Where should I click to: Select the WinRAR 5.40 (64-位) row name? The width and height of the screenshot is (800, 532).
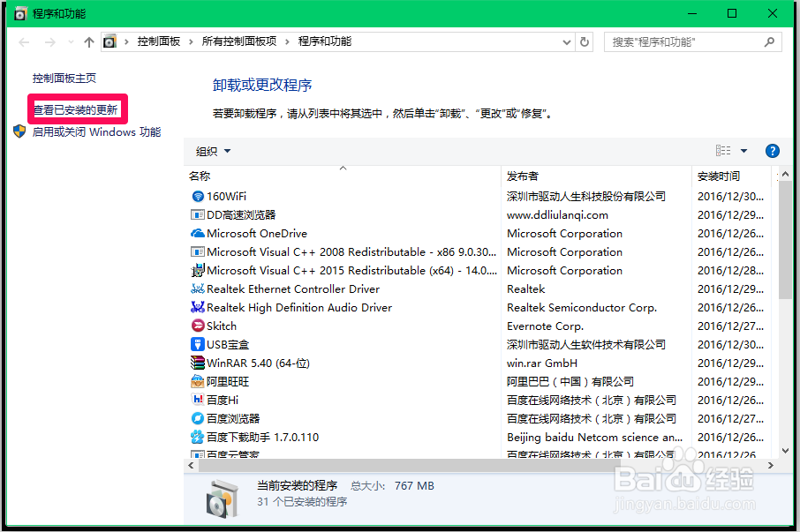(258, 363)
